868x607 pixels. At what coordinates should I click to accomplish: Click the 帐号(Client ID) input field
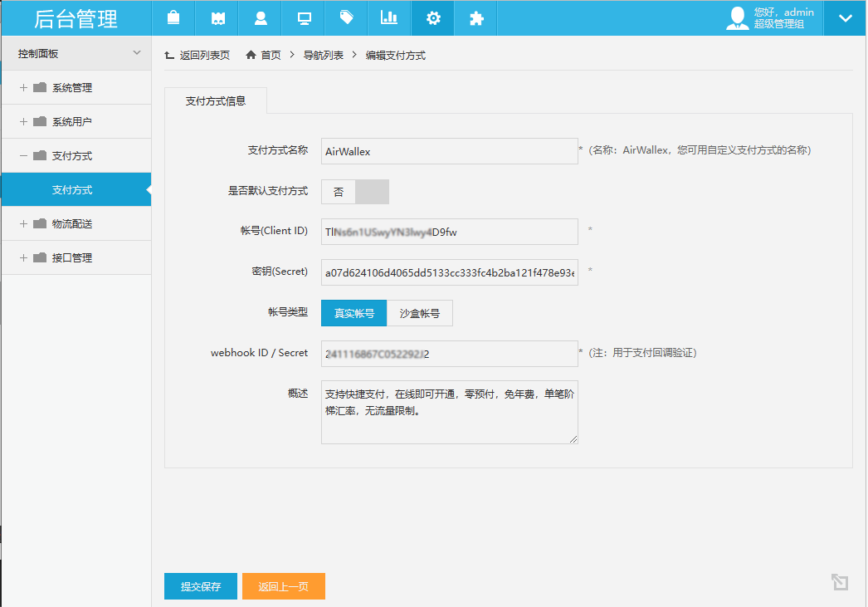click(450, 232)
